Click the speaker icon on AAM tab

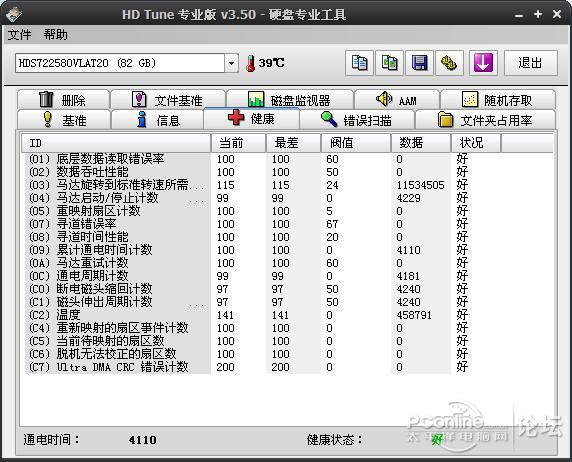(x=384, y=99)
